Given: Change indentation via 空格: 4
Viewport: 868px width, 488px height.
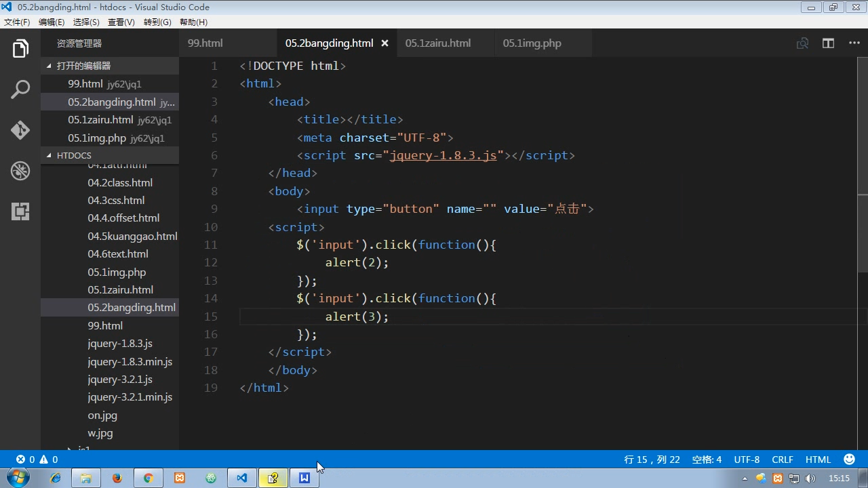Looking at the screenshot, I should coord(707,460).
